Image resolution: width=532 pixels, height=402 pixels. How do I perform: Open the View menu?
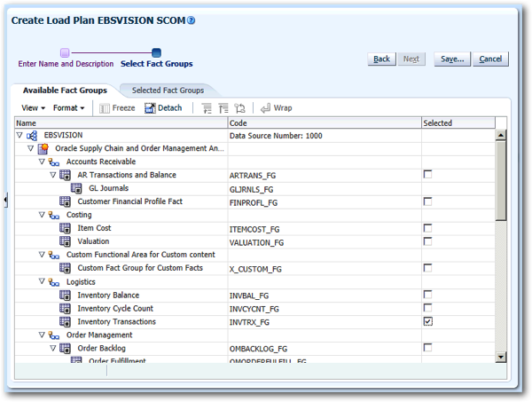(x=33, y=108)
